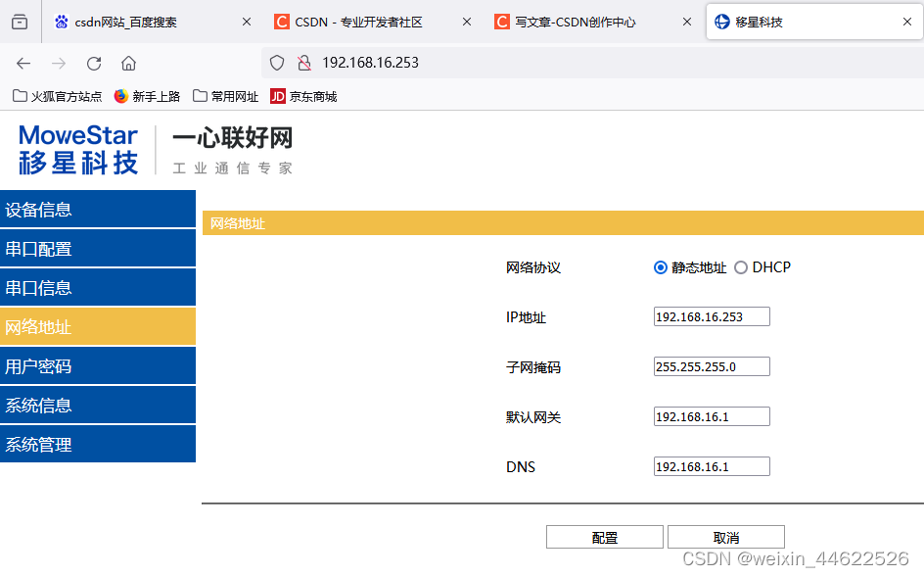Open the 用户密码 section in sidebar
This screenshot has height=577, width=924.
98,365
